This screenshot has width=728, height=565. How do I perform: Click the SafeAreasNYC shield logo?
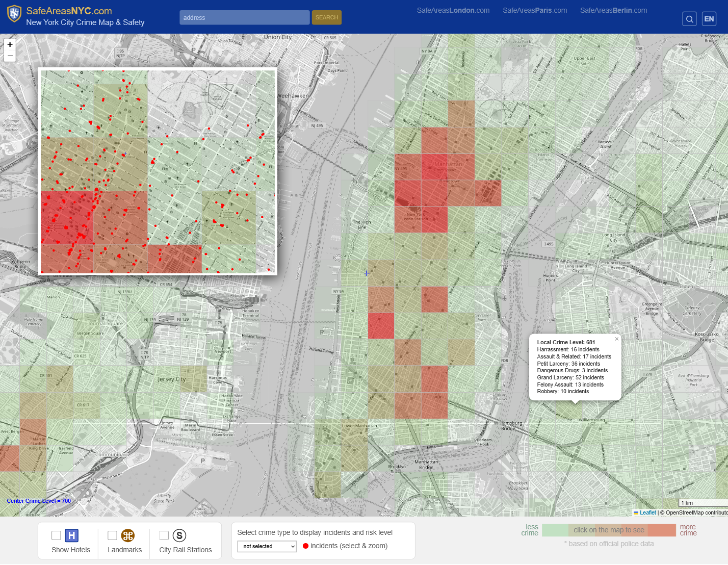tap(14, 14)
